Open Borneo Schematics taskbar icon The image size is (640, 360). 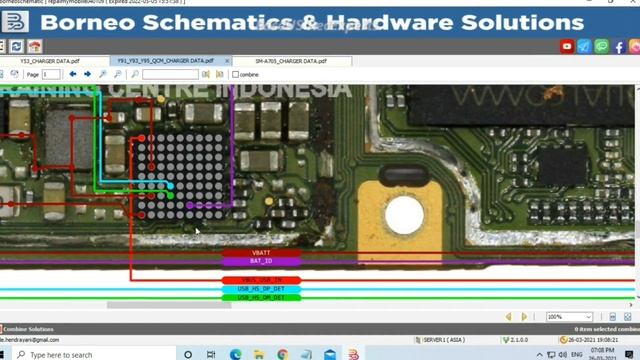point(353,355)
